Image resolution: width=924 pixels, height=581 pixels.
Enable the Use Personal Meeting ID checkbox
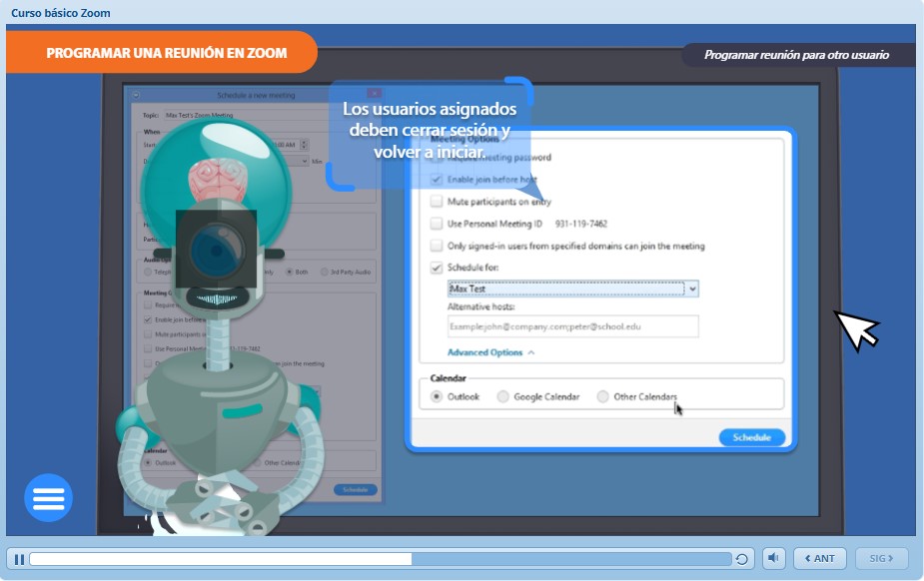[x=437, y=224]
